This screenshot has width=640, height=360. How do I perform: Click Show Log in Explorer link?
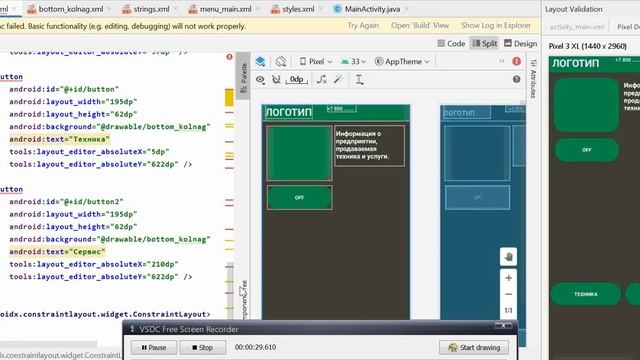[496, 26]
